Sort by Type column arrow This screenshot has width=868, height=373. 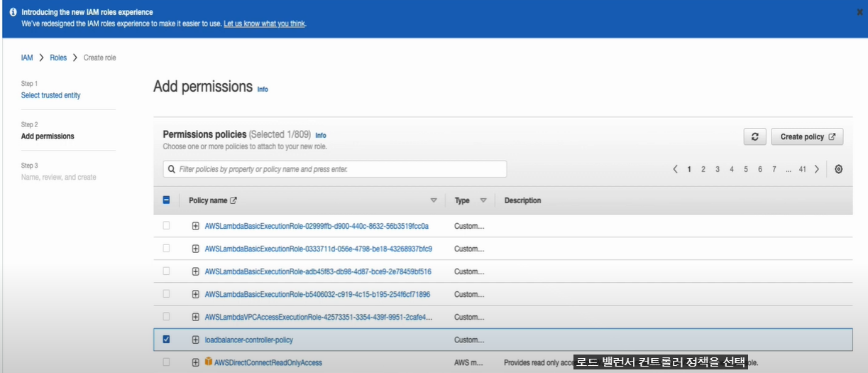pos(483,200)
